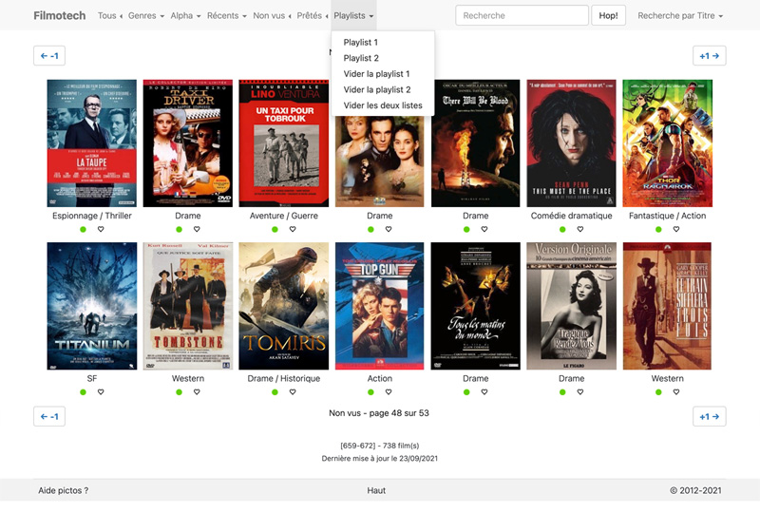760x532 pixels.
Task: Click the Tous nav item
Action: click(109, 15)
